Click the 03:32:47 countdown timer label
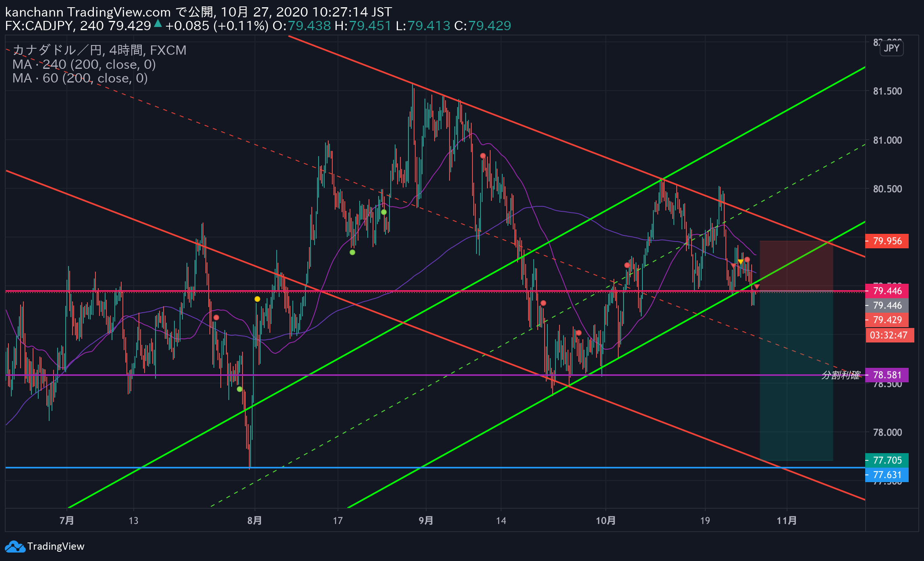 click(890, 335)
